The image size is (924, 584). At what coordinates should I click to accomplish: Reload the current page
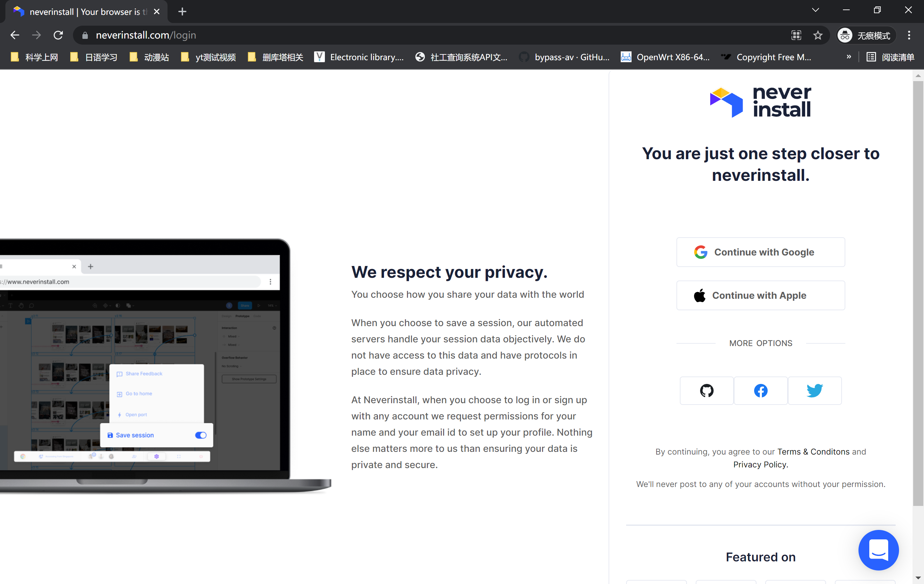point(58,35)
